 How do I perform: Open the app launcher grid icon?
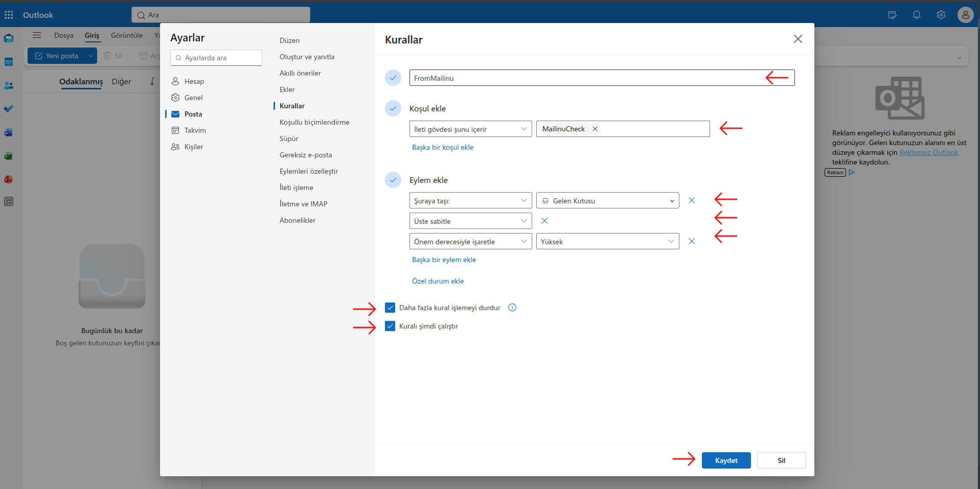click(x=9, y=15)
